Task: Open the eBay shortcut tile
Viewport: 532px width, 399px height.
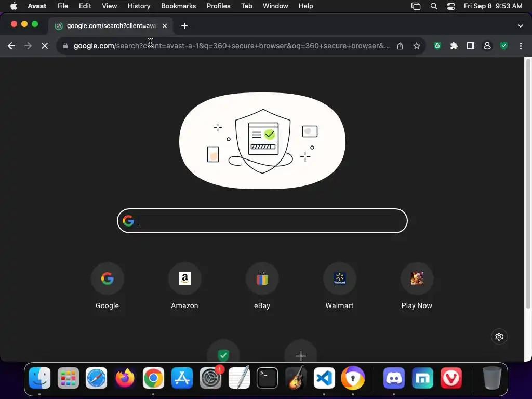Action: tap(262, 286)
